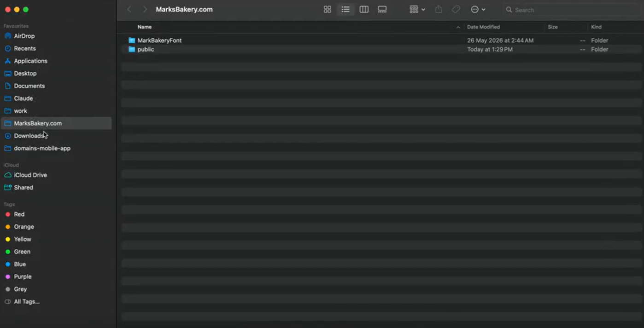This screenshot has height=328, width=644.
Task: Click the Downloads sidebar icon
Action: [8, 136]
